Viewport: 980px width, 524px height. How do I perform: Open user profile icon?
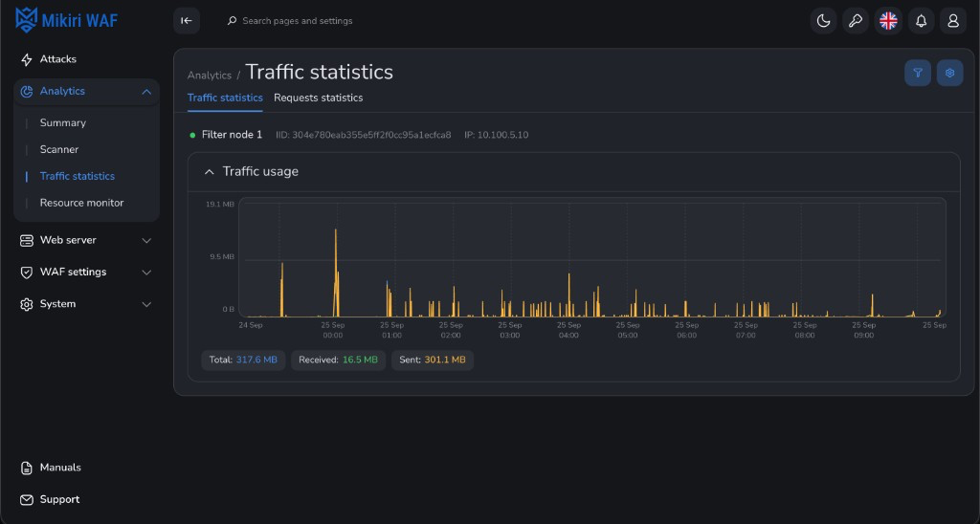click(953, 21)
